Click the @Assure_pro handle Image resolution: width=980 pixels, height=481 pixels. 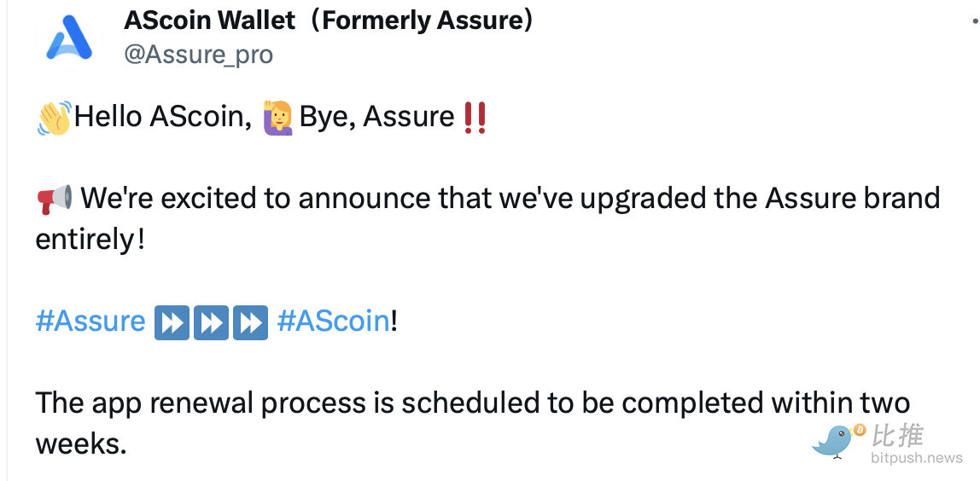(x=198, y=55)
